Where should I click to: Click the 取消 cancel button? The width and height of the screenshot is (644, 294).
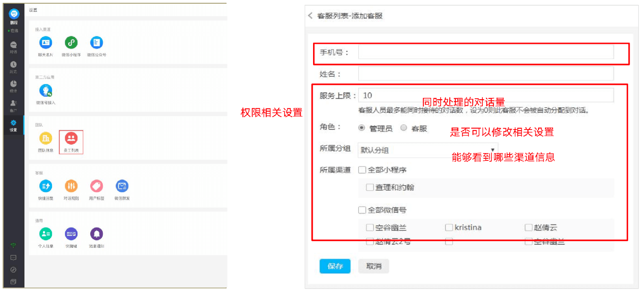(x=374, y=266)
